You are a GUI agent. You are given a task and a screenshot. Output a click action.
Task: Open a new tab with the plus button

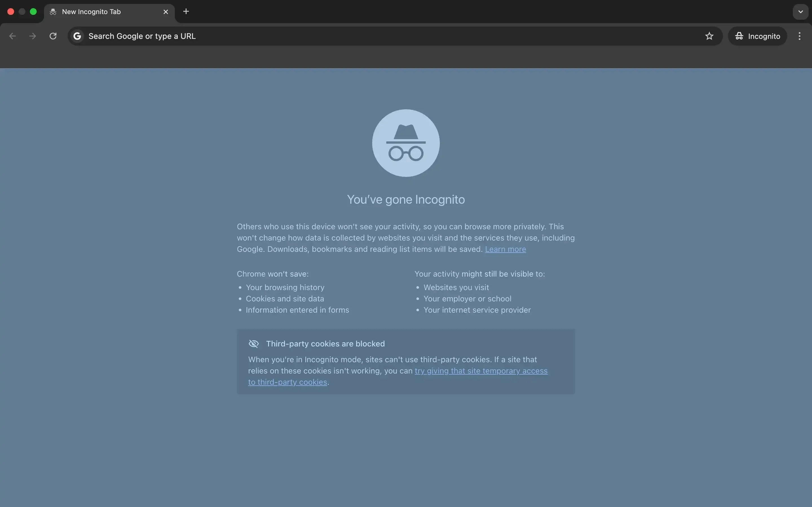(186, 11)
